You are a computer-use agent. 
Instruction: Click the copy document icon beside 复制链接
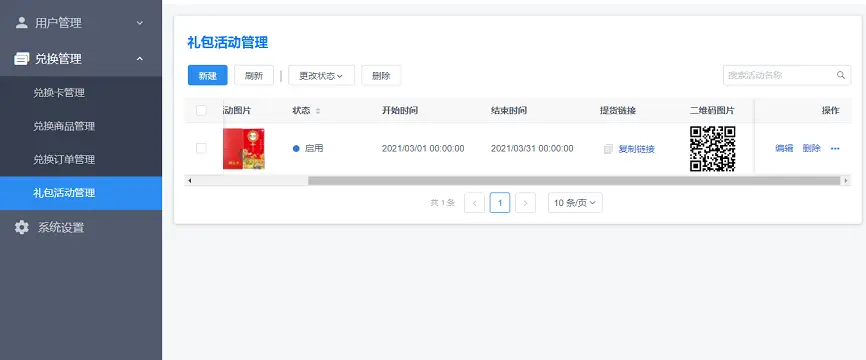[x=608, y=149]
